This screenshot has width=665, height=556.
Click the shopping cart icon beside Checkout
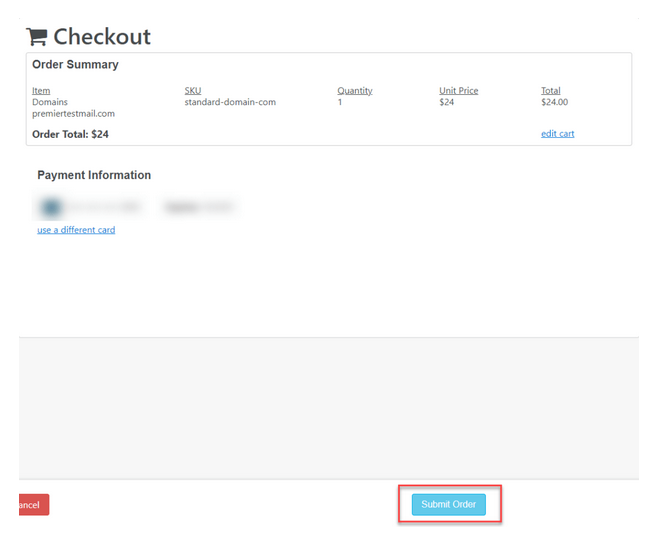tap(36, 37)
